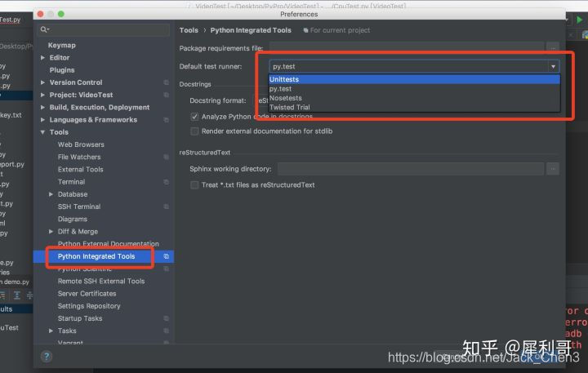Expand the Database subgroup
Screen dimensions: 588x373
click(51, 194)
